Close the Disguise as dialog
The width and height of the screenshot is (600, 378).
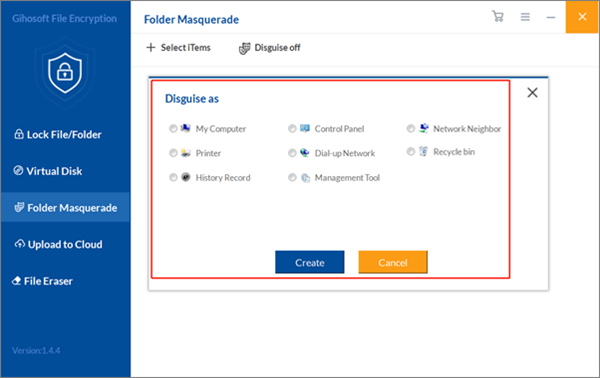[x=532, y=93]
